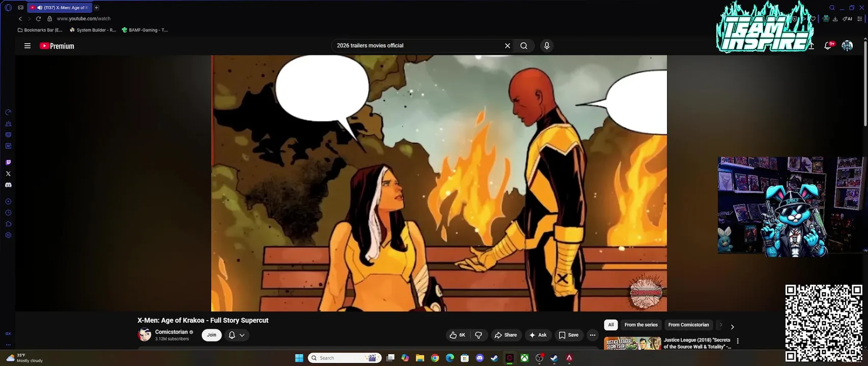Show more filter chips with right chevron
Viewport: 868px width, 366px height.
(x=732, y=327)
